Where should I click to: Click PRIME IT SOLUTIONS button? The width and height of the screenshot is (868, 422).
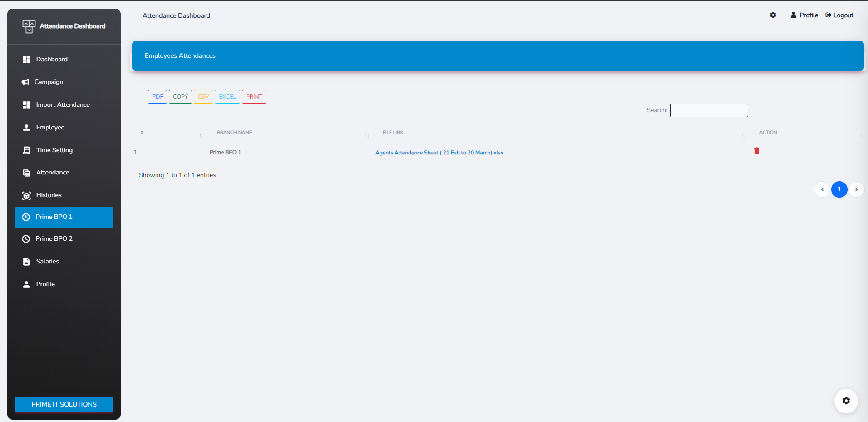click(64, 404)
